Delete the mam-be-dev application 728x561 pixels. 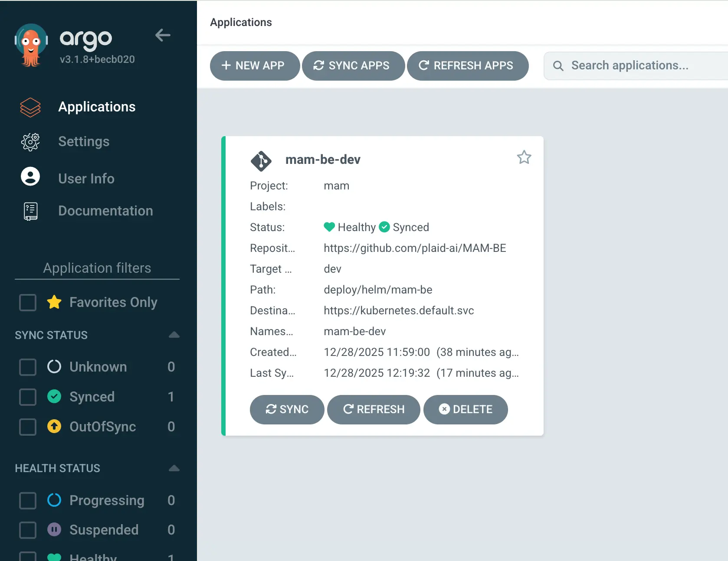(x=466, y=409)
